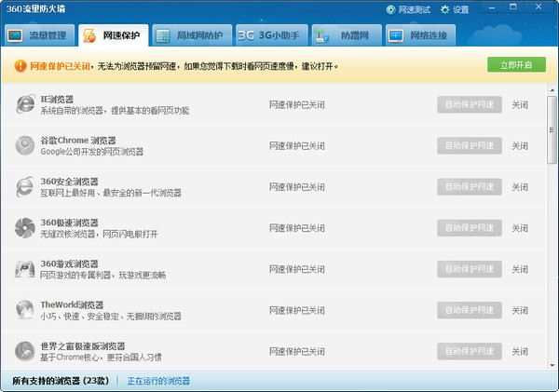
Task: Open the 正在运行的浏览器 link
Action: coord(158,381)
